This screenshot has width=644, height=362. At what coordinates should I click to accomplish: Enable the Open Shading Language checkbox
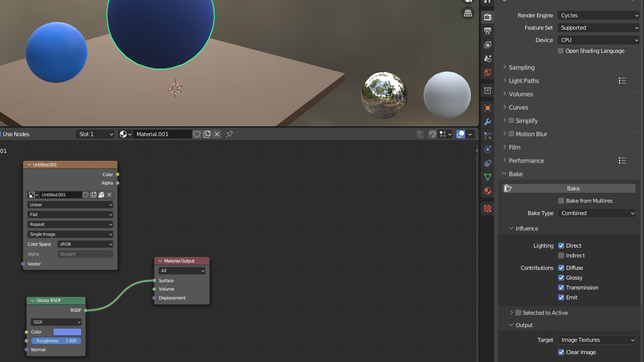(560, 51)
